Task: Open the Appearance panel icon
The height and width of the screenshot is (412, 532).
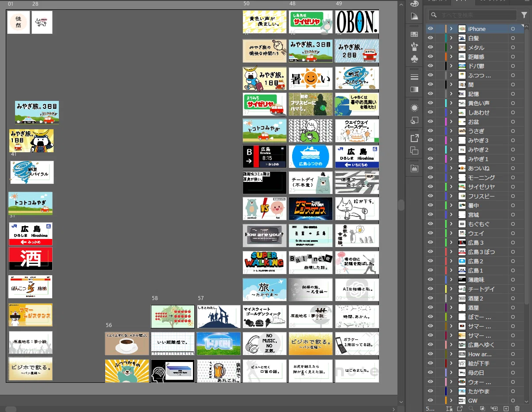Action: point(414,108)
